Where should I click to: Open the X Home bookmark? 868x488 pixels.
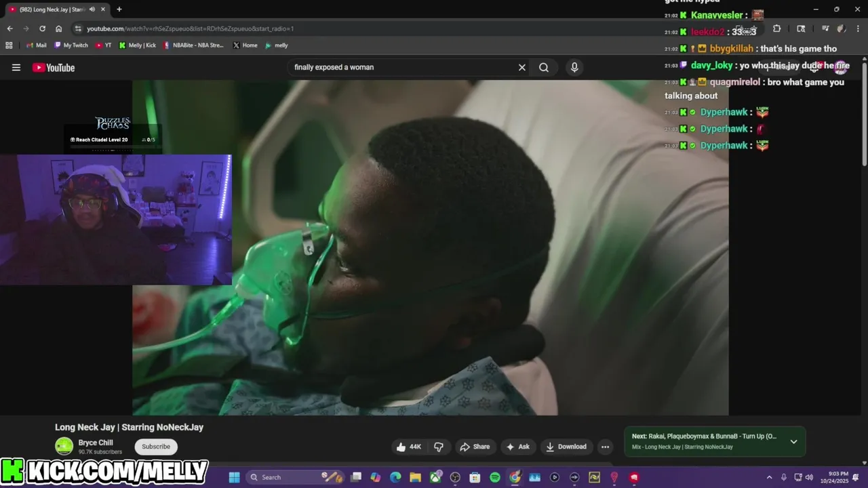(245, 45)
